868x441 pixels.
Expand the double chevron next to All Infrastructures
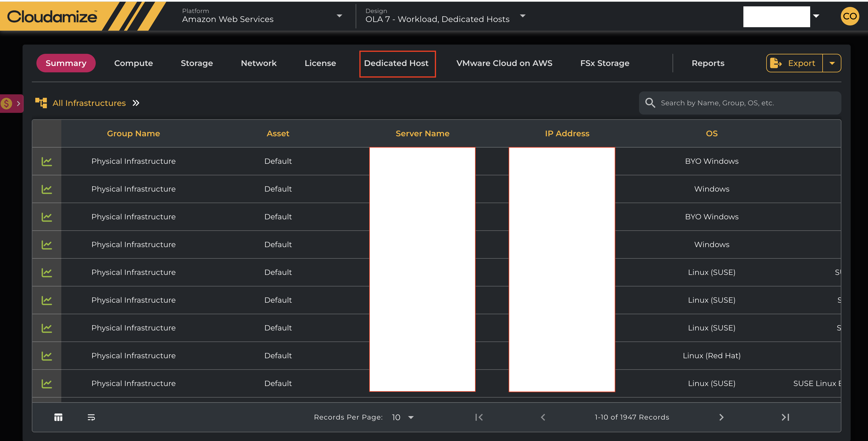[136, 103]
